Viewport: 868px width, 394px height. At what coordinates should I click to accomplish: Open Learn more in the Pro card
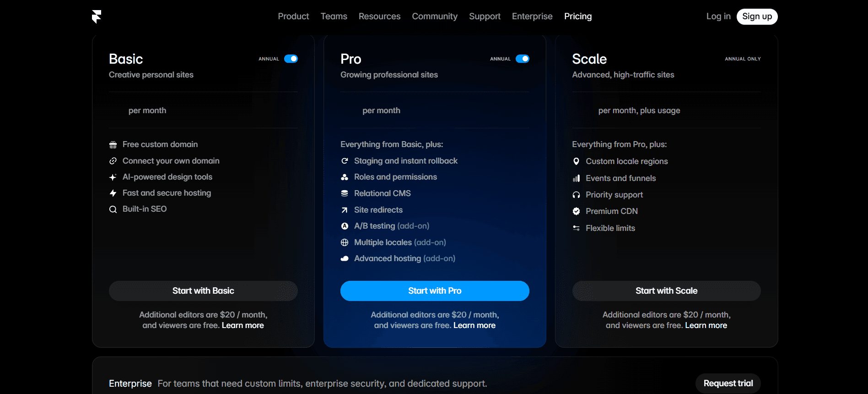point(474,325)
